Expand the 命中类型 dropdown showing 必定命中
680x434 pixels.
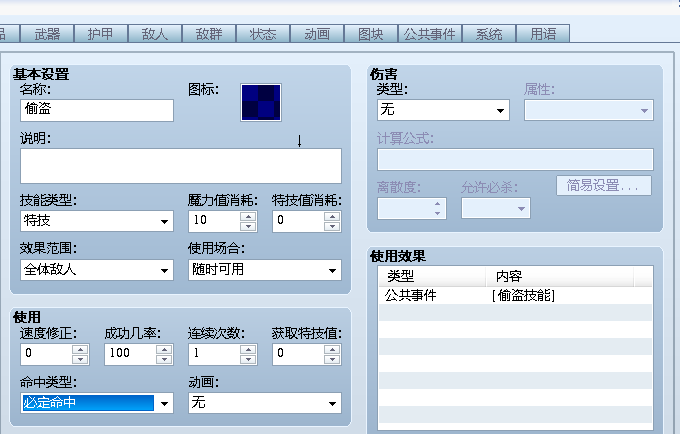[97, 403]
